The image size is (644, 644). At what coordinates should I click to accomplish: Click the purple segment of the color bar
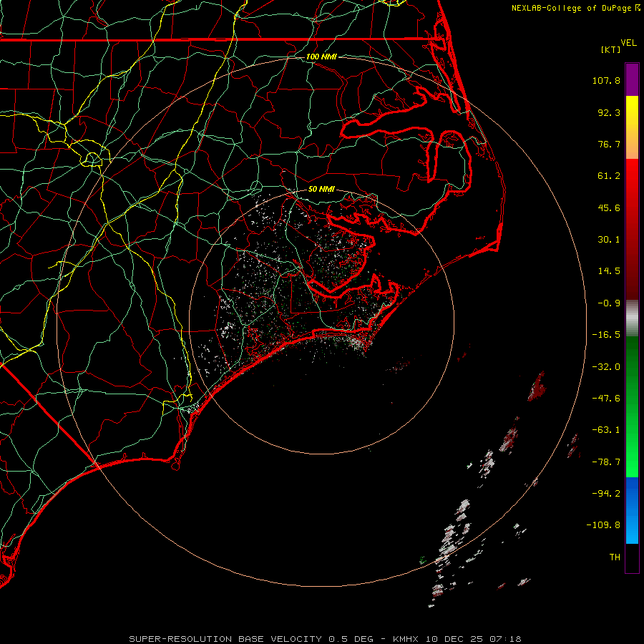(632, 79)
